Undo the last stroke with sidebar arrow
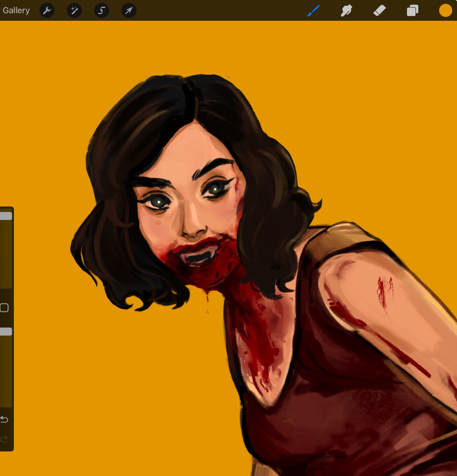This screenshot has width=457, height=476. (4, 419)
